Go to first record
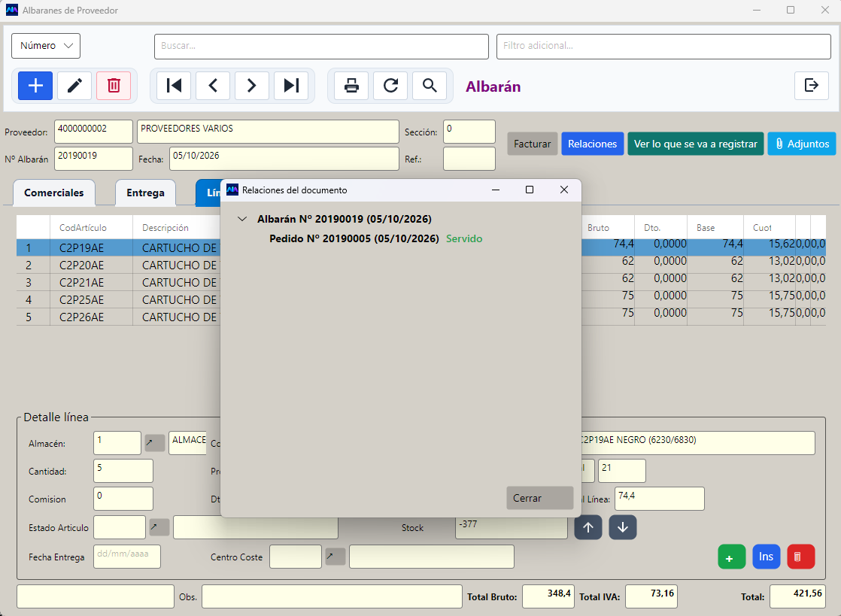 click(174, 86)
